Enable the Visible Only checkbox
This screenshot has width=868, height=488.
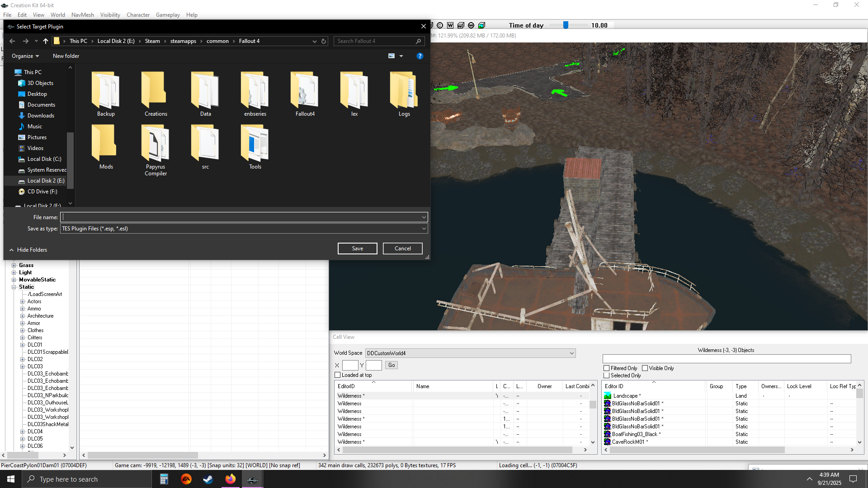pyautogui.click(x=645, y=368)
